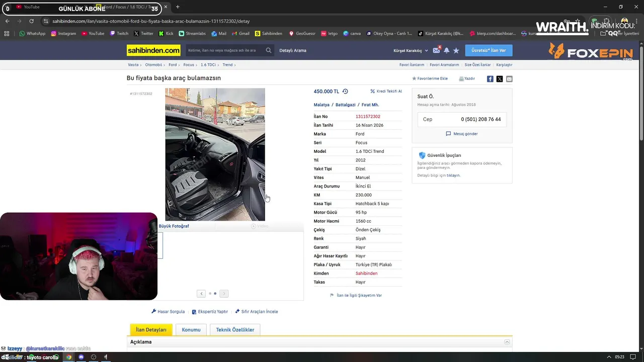Show hidden system tray icons
The height and width of the screenshot is (362, 644).
click(609, 357)
